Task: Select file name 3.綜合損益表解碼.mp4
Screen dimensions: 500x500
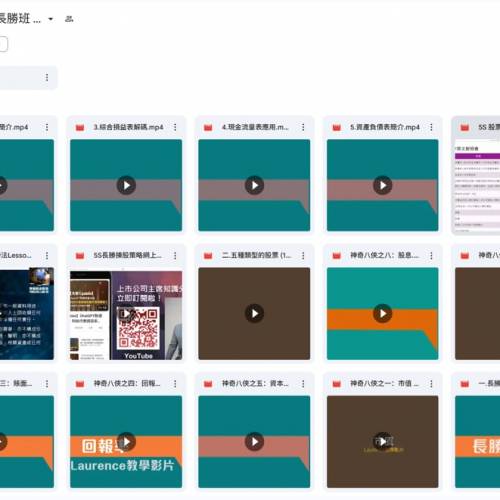Action: pos(128,127)
